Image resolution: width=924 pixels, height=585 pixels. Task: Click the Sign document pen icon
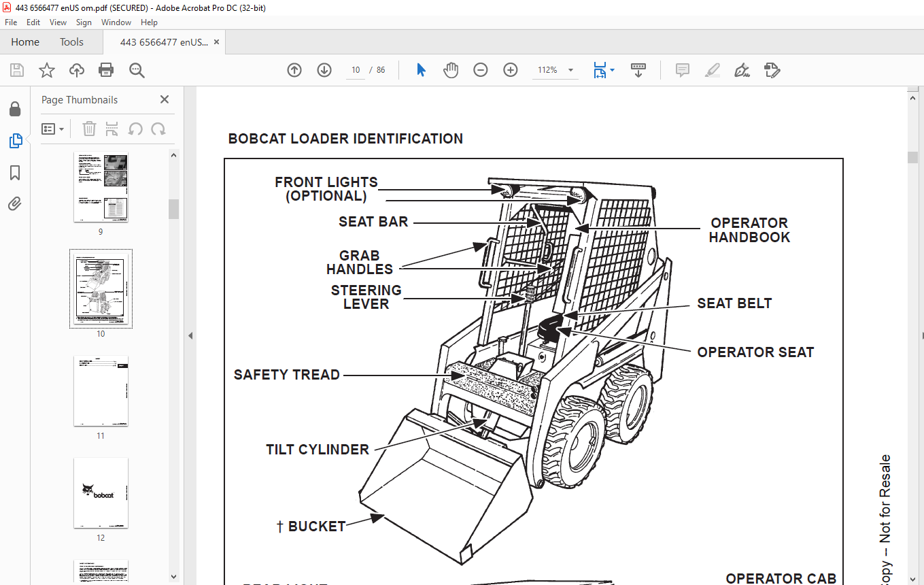[x=742, y=70]
